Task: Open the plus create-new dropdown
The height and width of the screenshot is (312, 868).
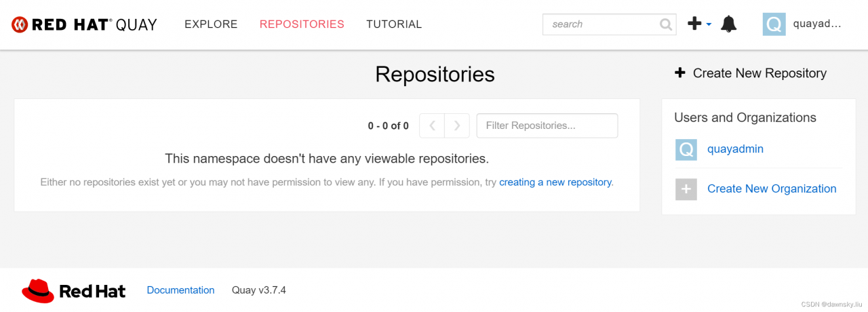Action: (699, 24)
